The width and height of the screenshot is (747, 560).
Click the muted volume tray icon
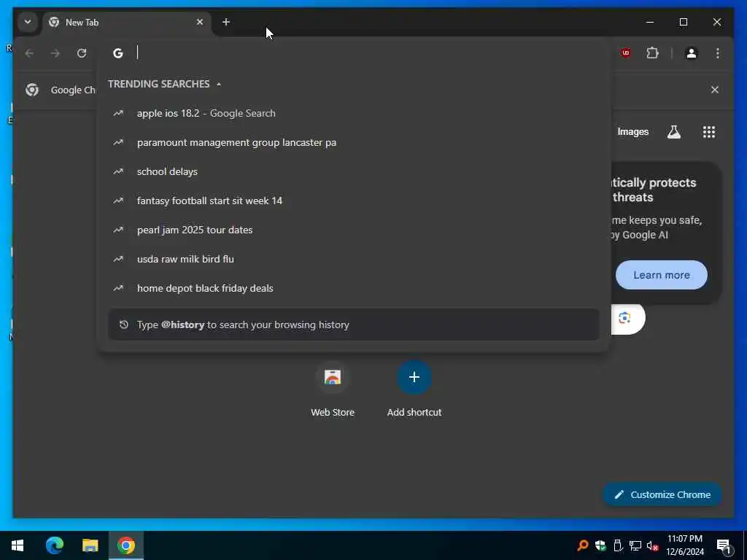653,545
